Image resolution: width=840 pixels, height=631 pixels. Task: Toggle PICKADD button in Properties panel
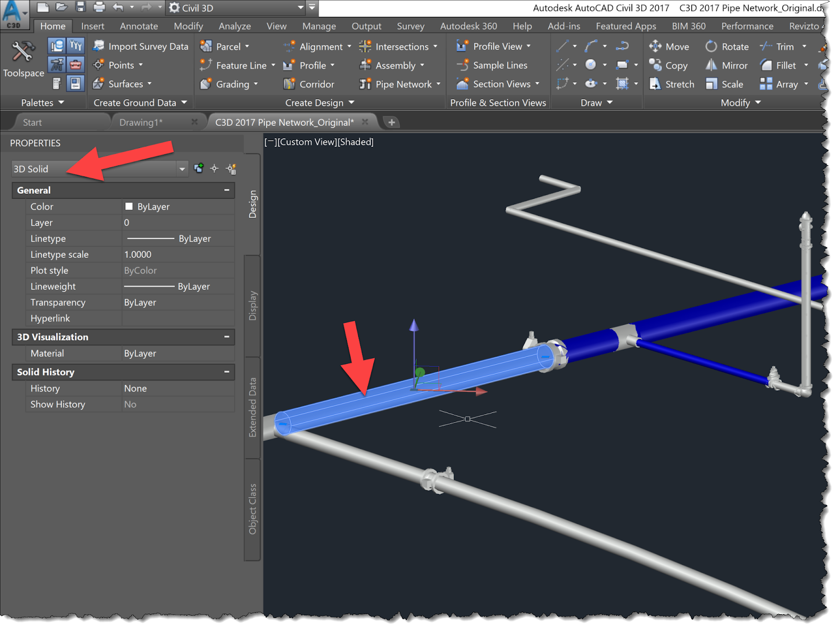tap(198, 169)
